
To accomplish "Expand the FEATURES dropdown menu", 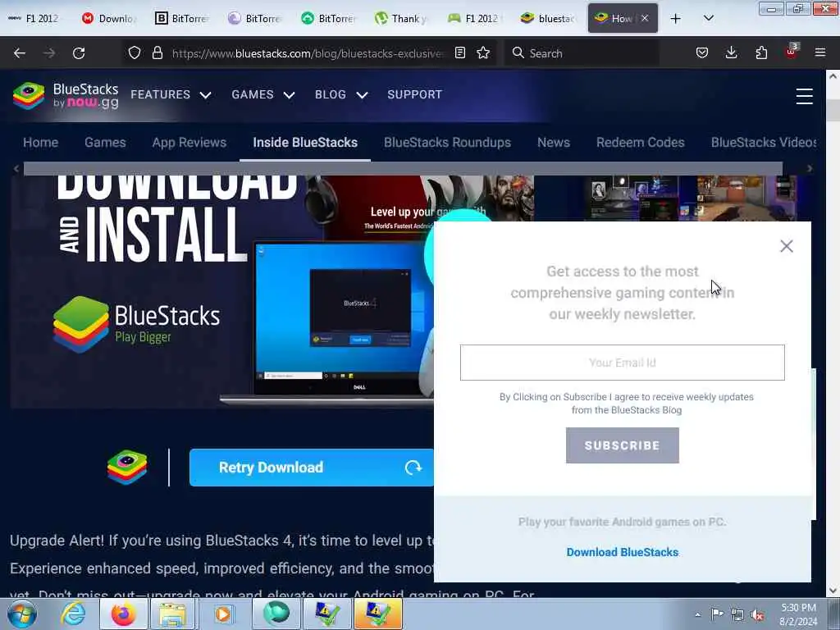I will [171, 95].
